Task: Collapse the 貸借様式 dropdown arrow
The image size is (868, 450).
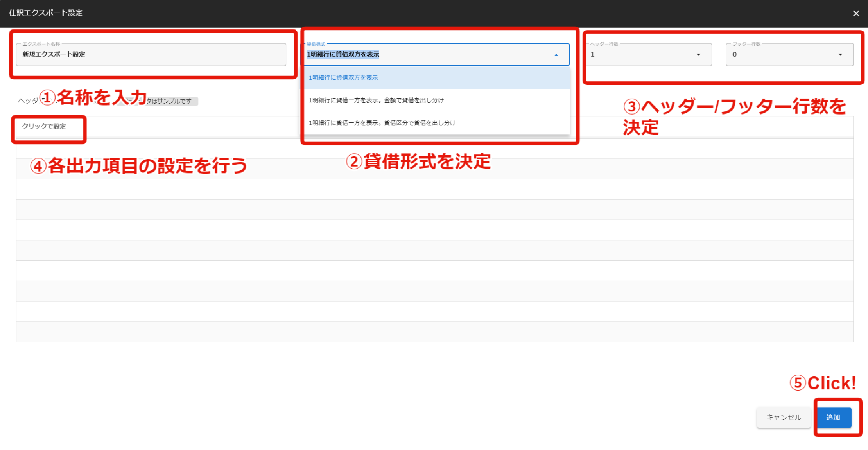Action: pos(556,55)
